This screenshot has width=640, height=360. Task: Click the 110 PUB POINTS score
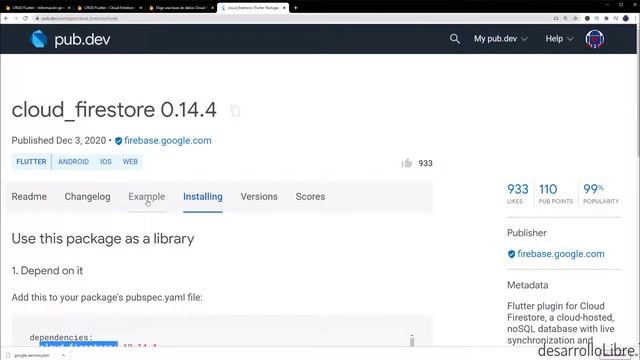[x=556, y=193]
